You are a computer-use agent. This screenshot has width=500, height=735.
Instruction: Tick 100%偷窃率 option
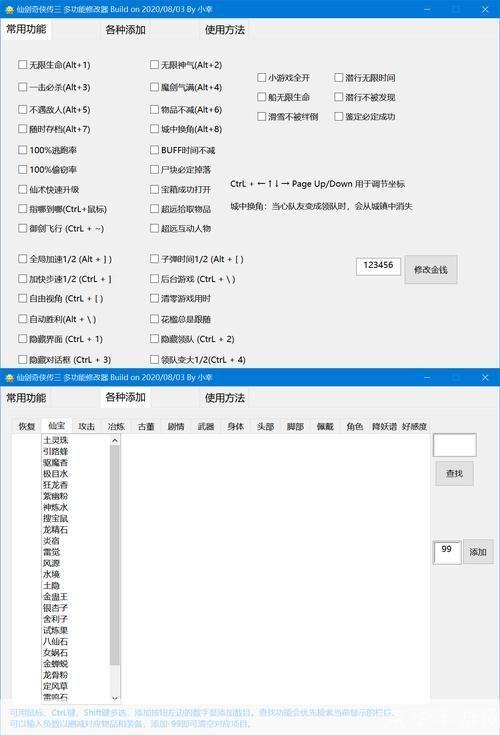pyautogui.click(x=22, y=169)
